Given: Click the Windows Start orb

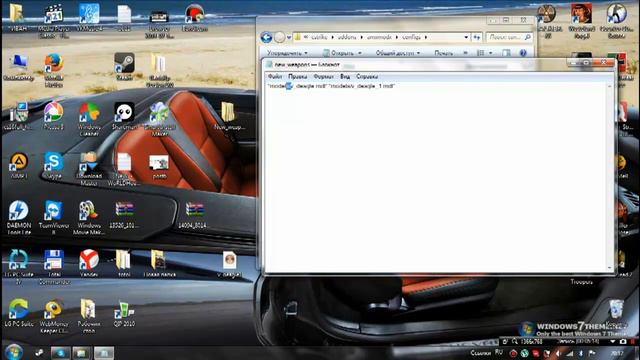Looking at the screenshot, I should click(14, 352).
